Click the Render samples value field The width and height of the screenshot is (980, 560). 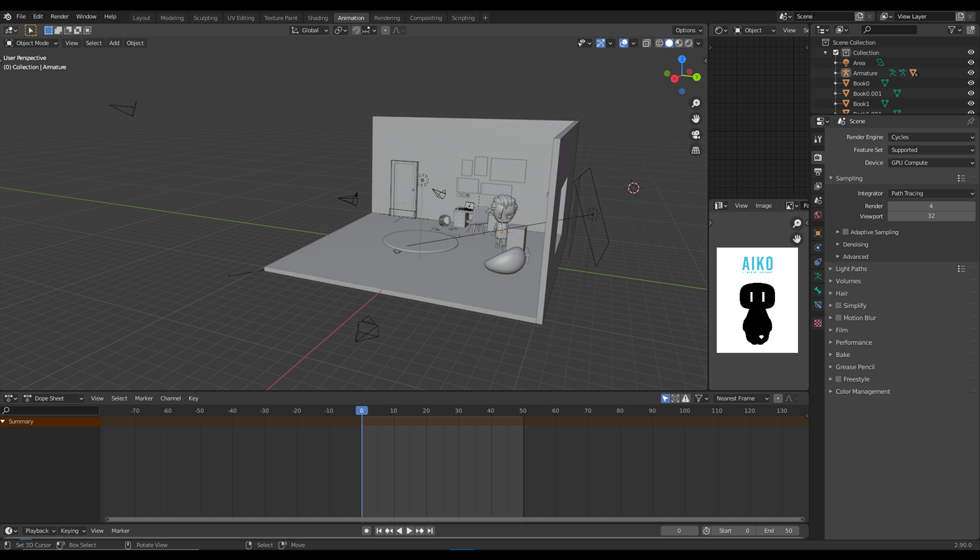point(931,206)
